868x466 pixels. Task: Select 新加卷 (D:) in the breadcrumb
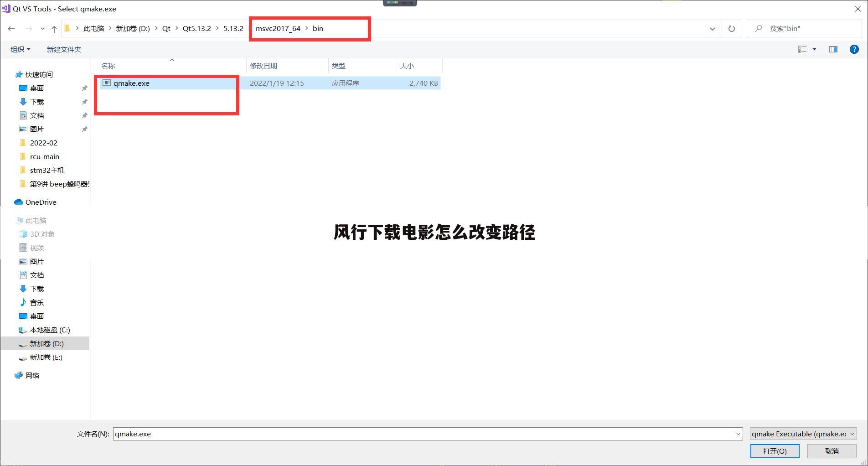133,29
